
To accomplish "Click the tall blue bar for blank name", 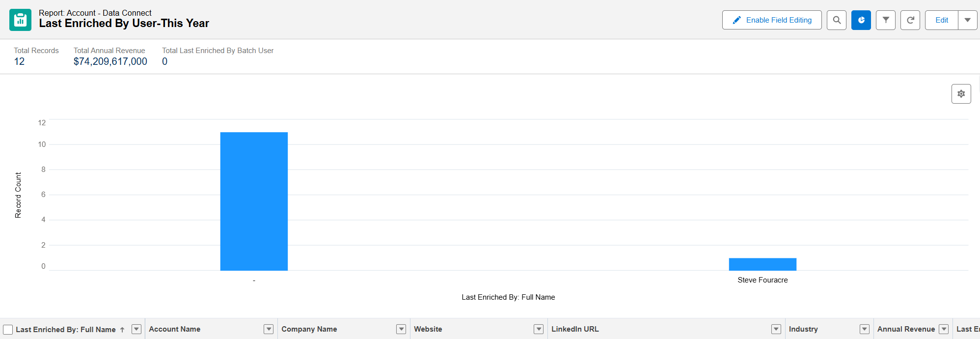I will point(254,201).
